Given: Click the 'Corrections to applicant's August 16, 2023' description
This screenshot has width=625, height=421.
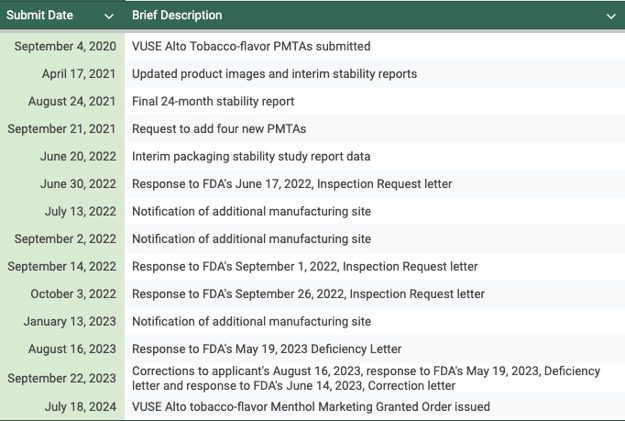Looking at the screenshot, I should 366,378.
